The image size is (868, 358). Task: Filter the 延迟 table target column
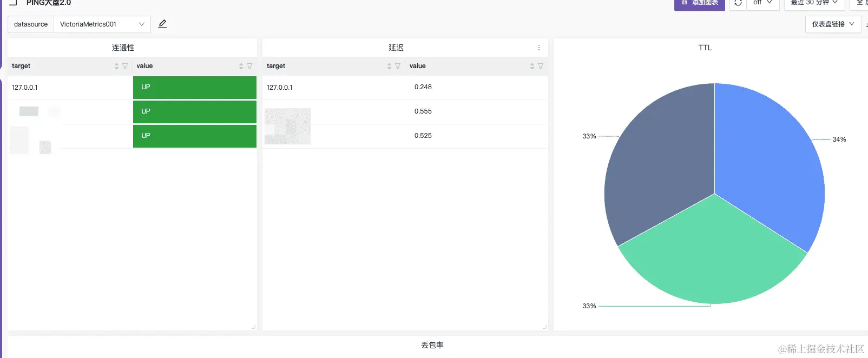[398, 66]
